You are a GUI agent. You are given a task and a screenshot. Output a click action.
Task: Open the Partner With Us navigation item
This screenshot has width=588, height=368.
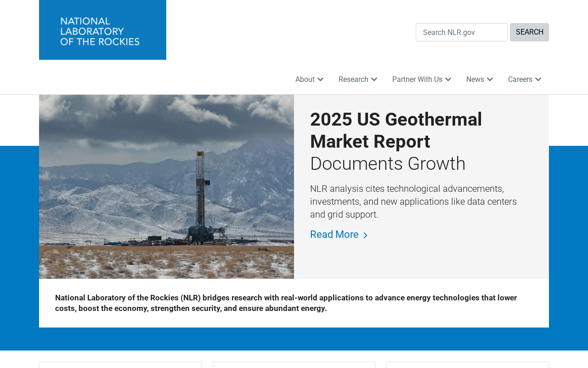(x=417, y=80)
